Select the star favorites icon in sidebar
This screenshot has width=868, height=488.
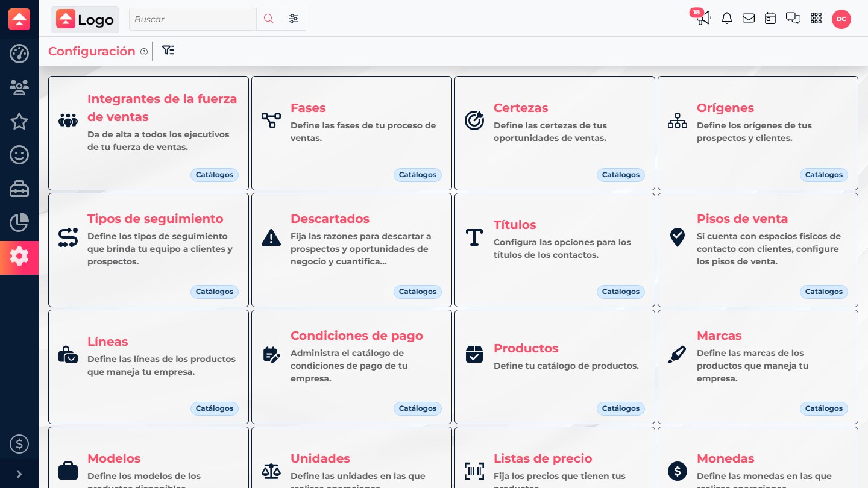click(19, 122)
